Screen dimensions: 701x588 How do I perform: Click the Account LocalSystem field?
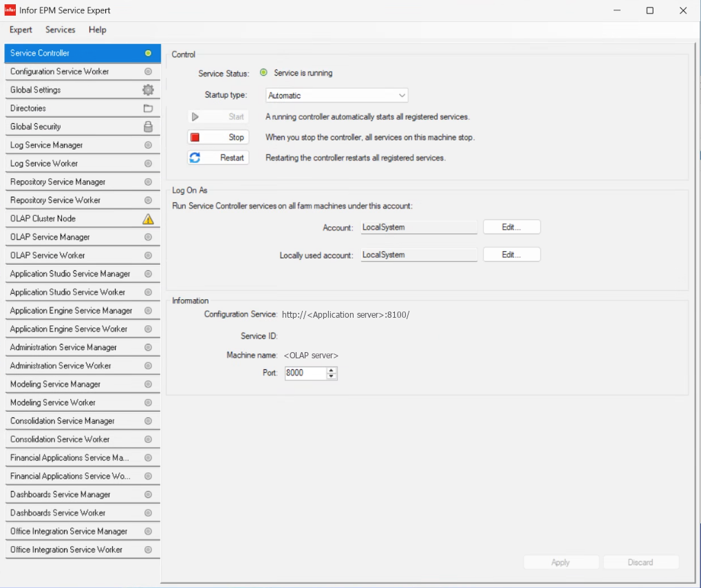click(419, 227)
